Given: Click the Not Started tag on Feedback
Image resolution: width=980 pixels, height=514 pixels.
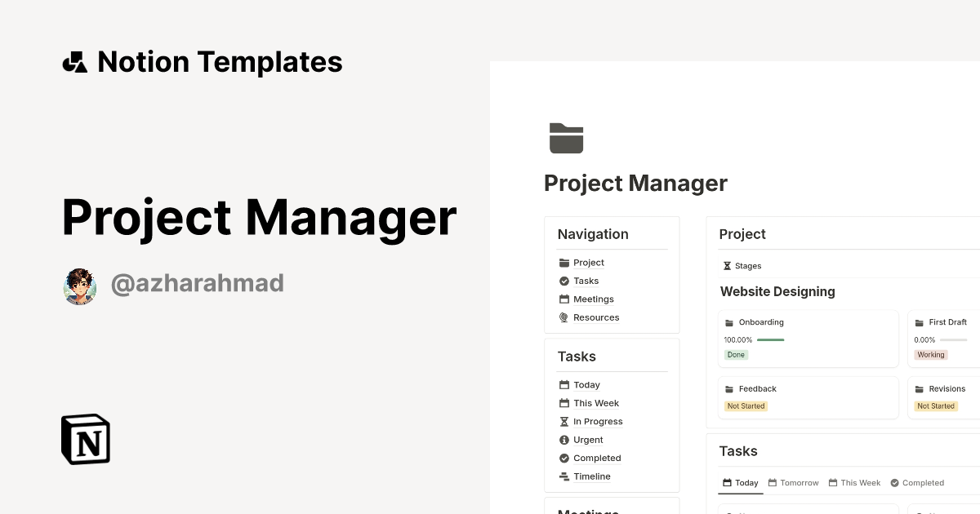Looking at the screenshot, I should coord(746,405).
